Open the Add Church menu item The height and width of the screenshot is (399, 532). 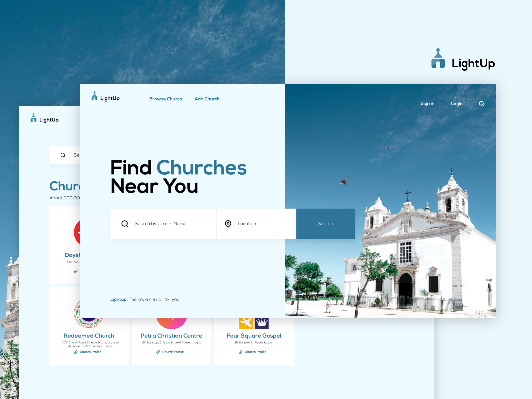207,99
